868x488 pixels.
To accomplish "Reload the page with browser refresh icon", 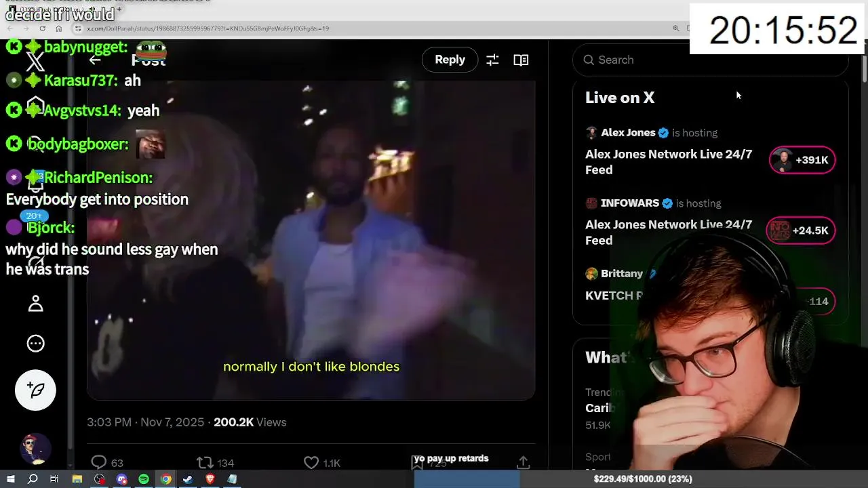I will point(42,28).
